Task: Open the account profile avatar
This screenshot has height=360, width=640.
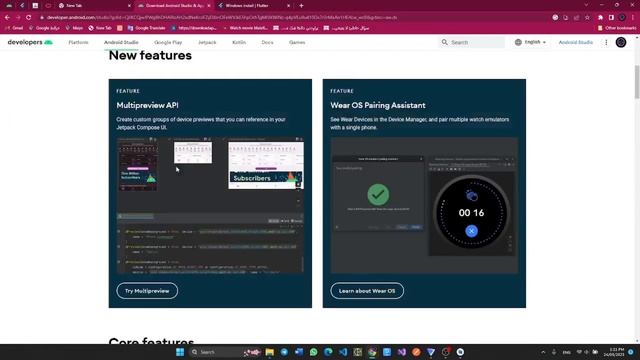Action: pyautogui.click(x=621, y=42)
